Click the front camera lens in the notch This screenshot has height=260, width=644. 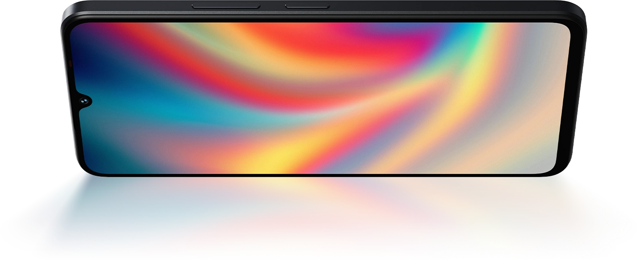pos(84,101)
